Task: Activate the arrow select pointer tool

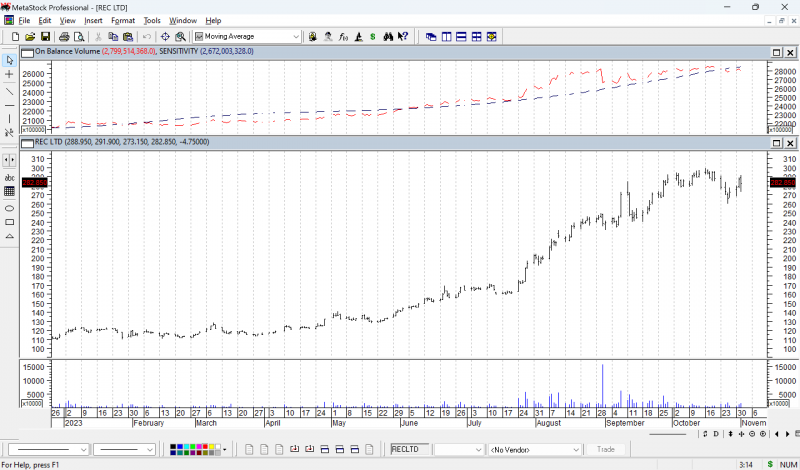Action: pyautogui.click(x=10, y=60)
